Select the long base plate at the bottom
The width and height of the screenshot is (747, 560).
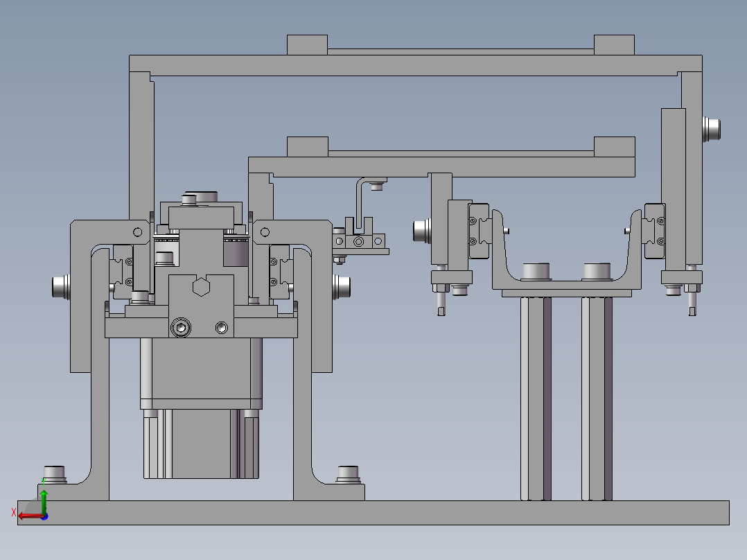click(x=373, y=513)
